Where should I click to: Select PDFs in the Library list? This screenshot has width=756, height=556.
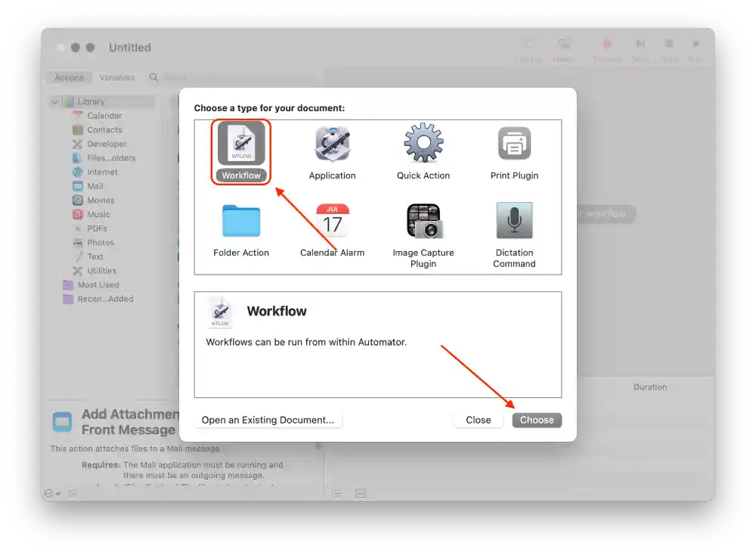tap(97, 228)
